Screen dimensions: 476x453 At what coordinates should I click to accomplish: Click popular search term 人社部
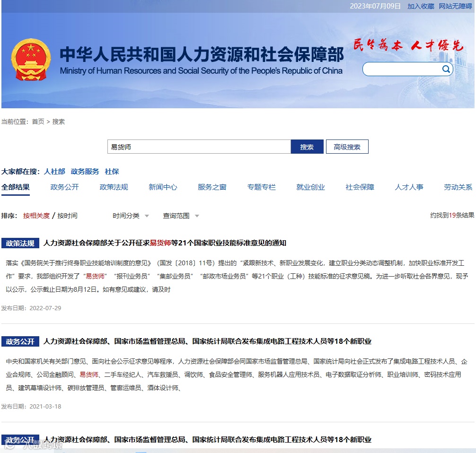pos(54,172)
